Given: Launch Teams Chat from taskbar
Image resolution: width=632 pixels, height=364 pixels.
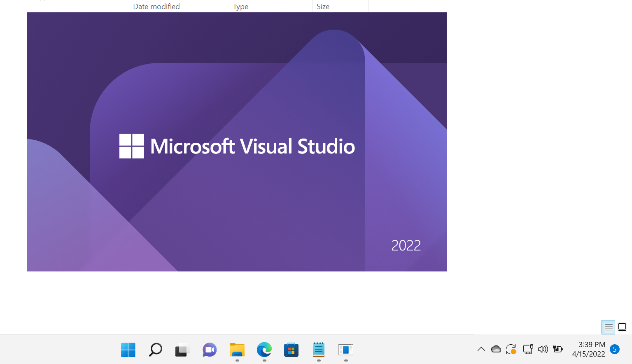Looking at the screenshot, I should pos(210,350).
